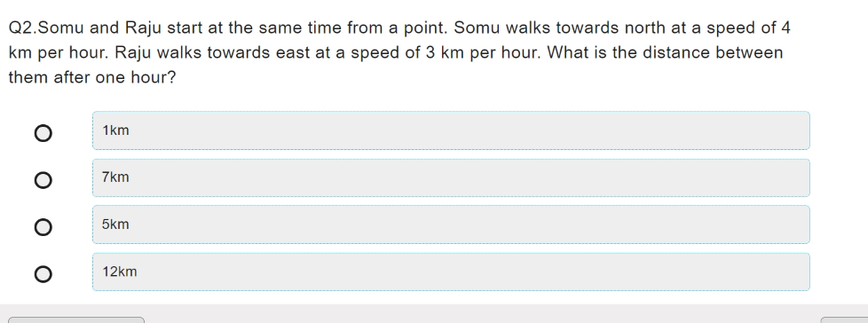Click the 7km answer box
Screen dimensions: 868x323
tap(451, 177)
